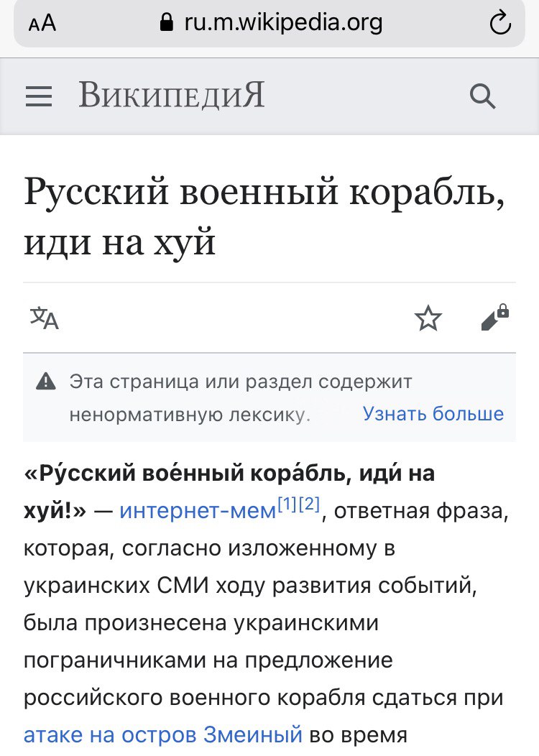Click the warning triangle icon in notice

(x=46, y=381)
